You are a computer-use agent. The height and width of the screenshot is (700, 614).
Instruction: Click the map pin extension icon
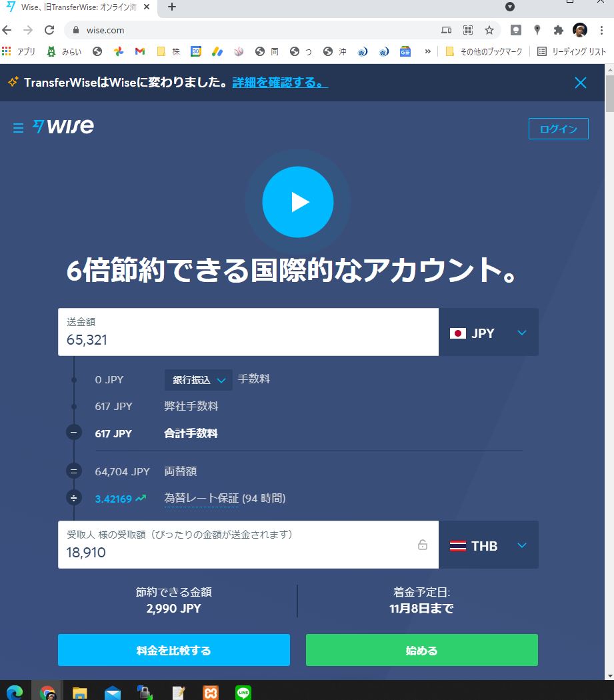click(x=537, y=30)
